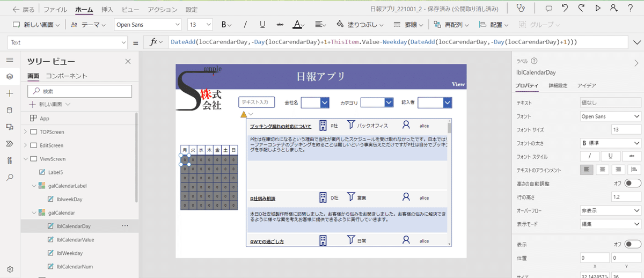Switch to the Ideas tab

click(587, 86)
